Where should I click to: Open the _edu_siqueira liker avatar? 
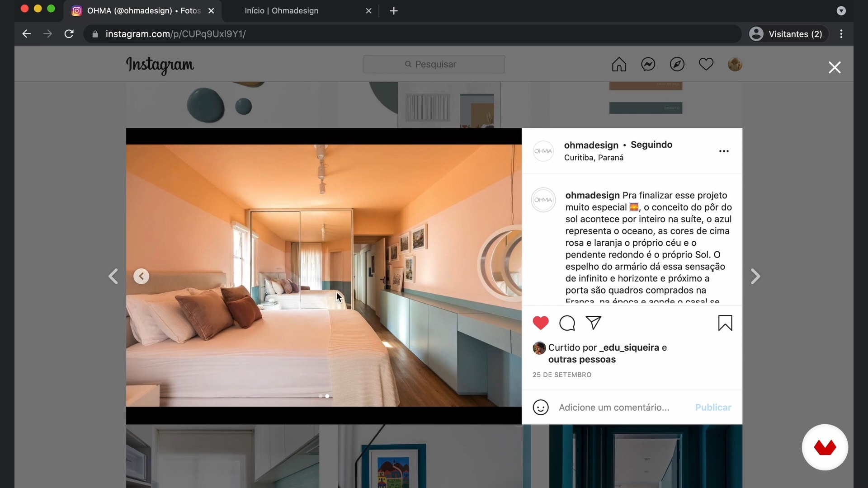coord(539,348)
